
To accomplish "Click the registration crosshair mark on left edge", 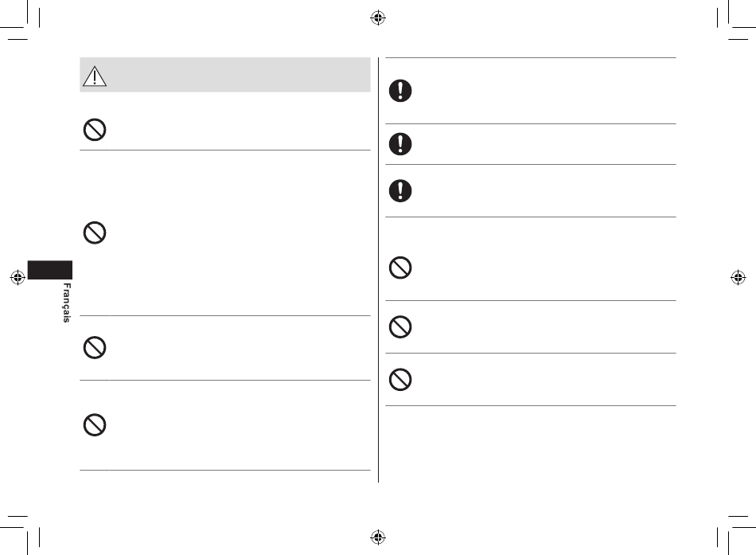I will (18, 277).
